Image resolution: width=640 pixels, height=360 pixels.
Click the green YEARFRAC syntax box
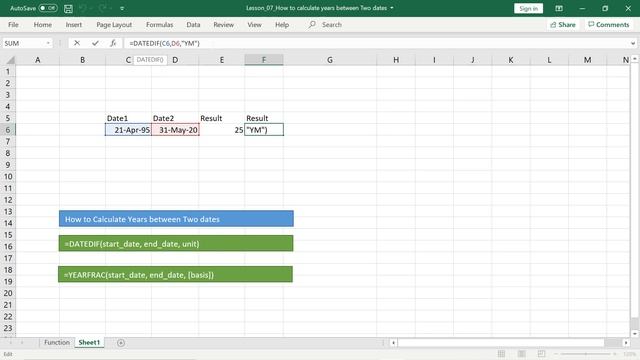[x=175, y=274]
